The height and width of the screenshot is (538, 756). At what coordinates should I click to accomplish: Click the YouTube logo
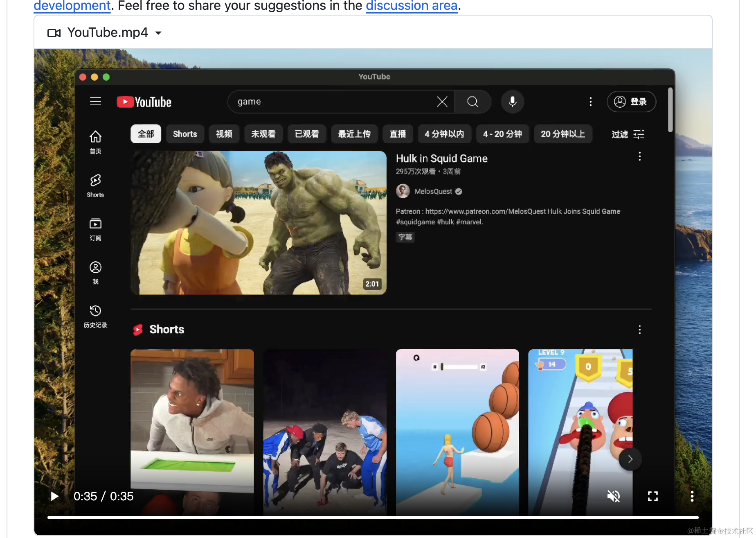click(x=144, y=102)
